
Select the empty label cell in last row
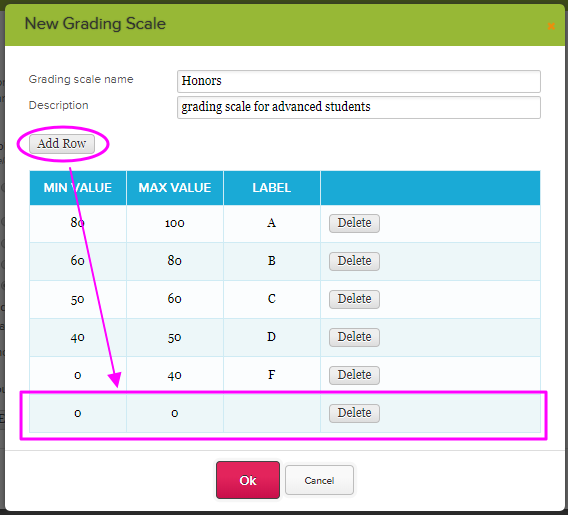click(272, 413)
